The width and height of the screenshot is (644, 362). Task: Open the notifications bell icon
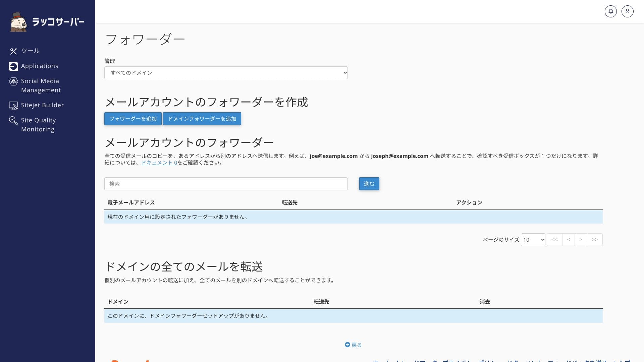(610, 11)
